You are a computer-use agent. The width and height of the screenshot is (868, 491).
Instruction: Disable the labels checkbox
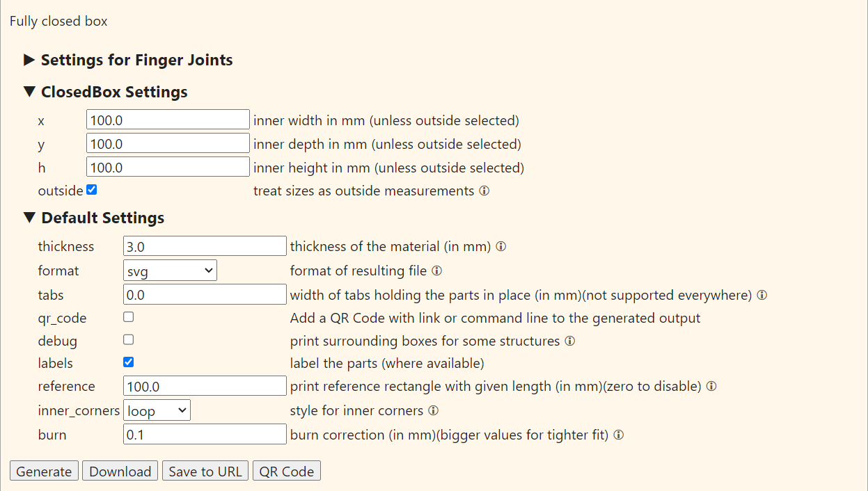click(x=128, y=362)
